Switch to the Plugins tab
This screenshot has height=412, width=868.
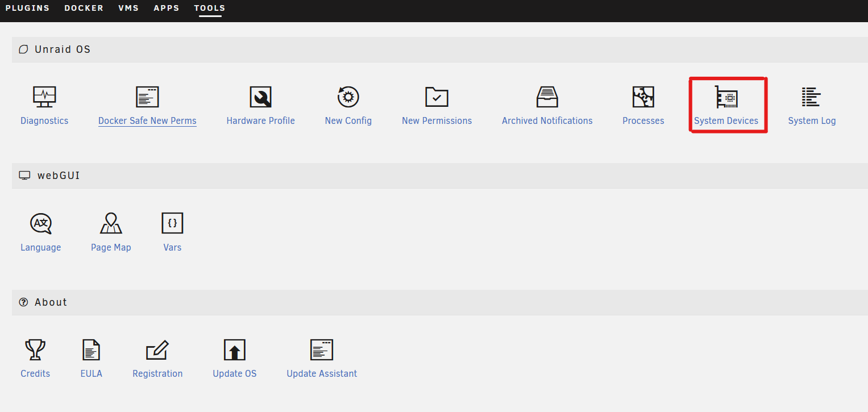27,8
